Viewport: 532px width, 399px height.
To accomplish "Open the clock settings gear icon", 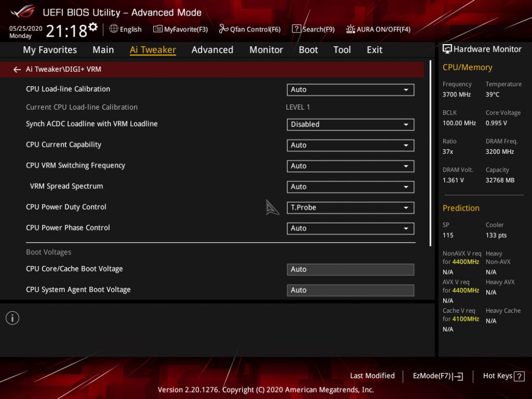I will pyautogui.click(x=93, y=27).
